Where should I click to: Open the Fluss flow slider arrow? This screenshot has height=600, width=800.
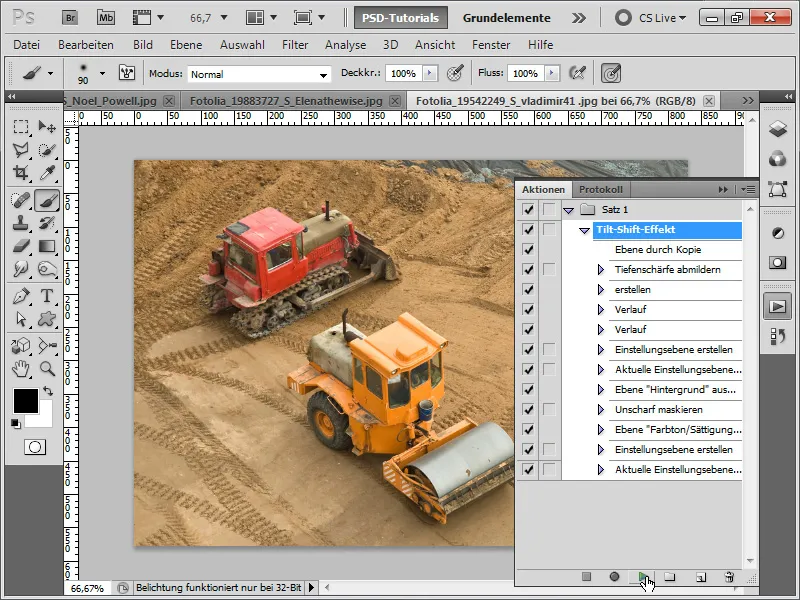pos(552,73)
